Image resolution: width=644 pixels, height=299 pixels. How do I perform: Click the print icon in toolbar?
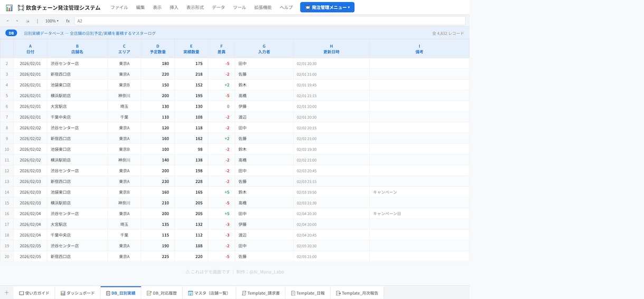click(27, 21)
